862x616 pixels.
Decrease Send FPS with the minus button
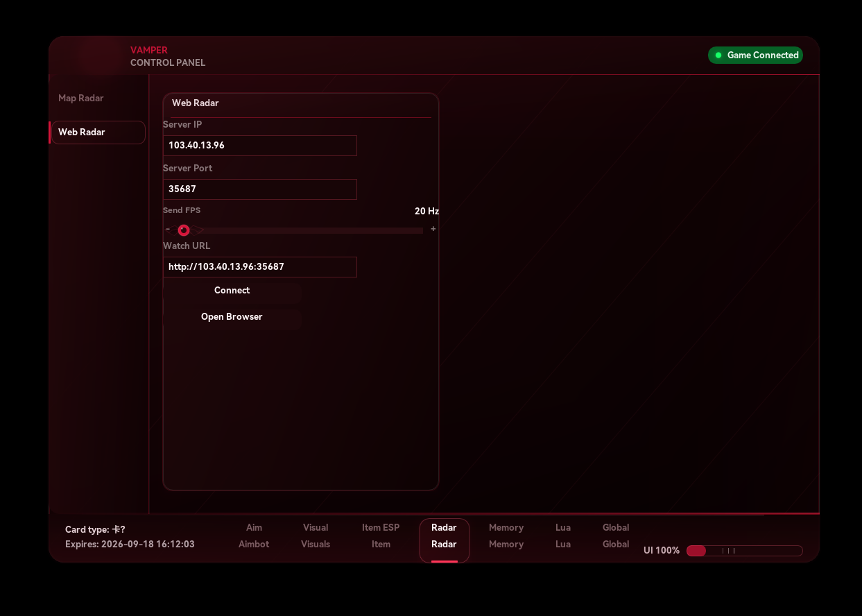click(168, 229)
